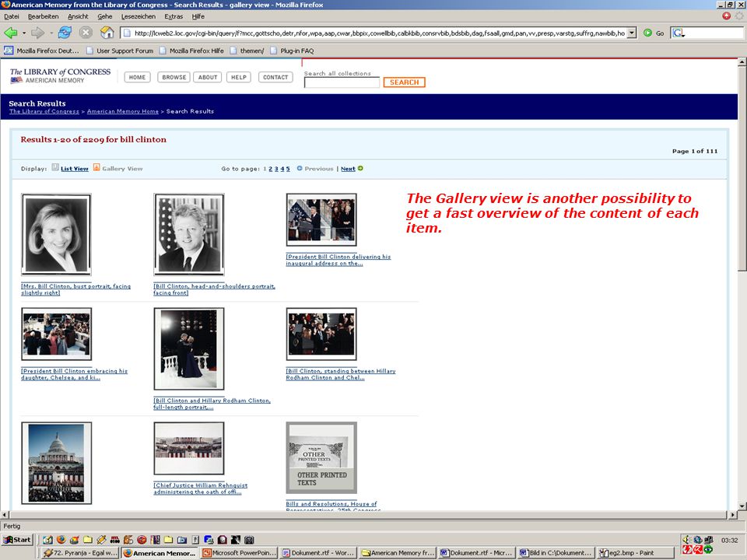Click the BROWSE navigation button

174,77
